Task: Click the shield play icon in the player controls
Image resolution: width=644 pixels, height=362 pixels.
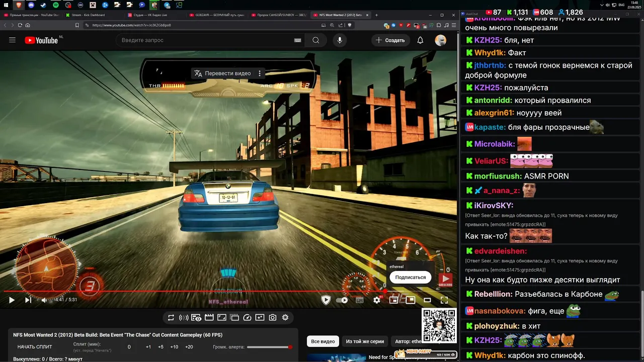Action: click(326, 300)
